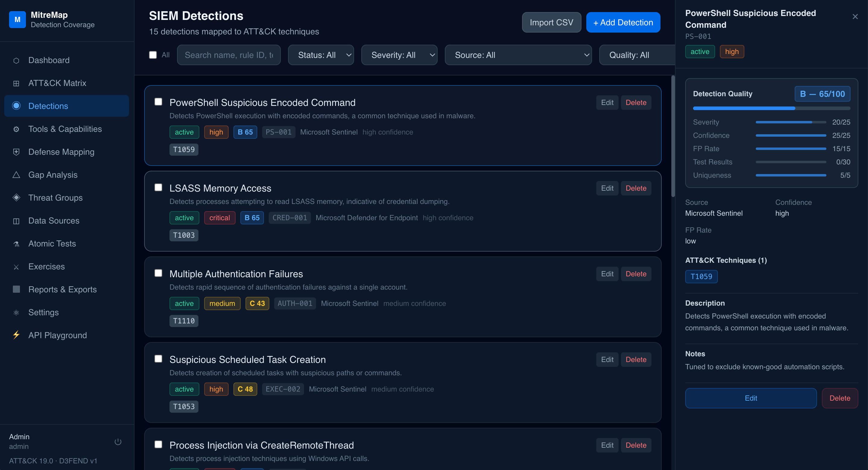
Task: Click the T1110 technique tag
Action: (x=184, y=321)
